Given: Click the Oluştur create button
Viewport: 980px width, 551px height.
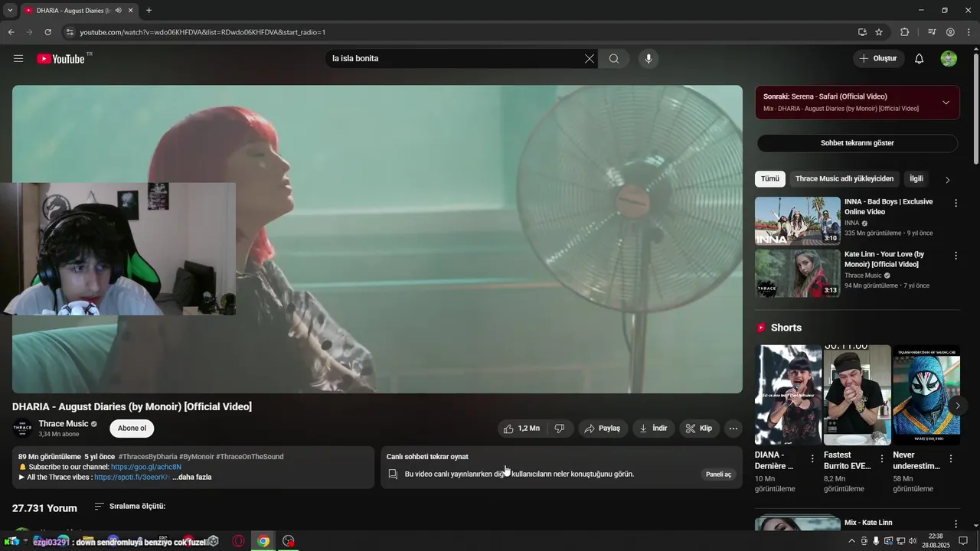Looking at the screenshot, I should [x=879, y=58].
